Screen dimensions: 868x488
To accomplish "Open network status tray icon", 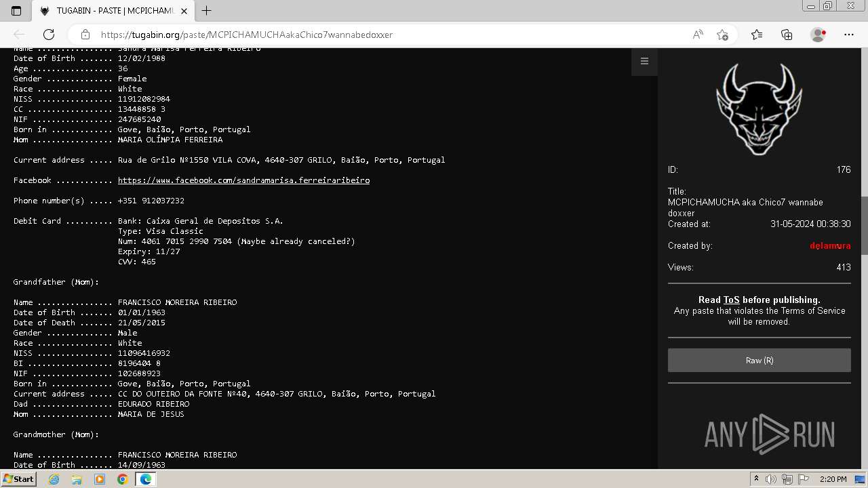I will click(x=787, y=479).
